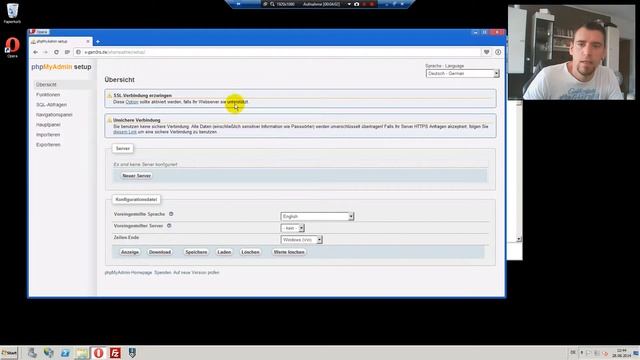Screen dimensions: 640x360
Task: Select Hauptpanel in the sidebar
Action: [48, 125]
